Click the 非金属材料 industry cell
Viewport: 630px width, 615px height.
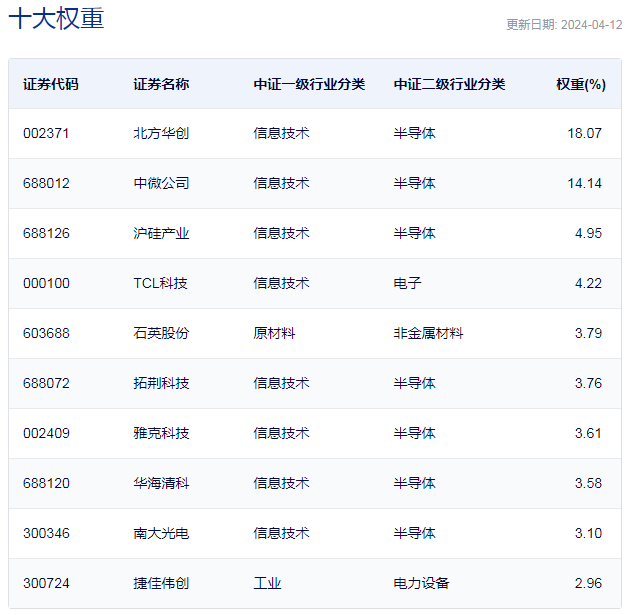(428, 333)
